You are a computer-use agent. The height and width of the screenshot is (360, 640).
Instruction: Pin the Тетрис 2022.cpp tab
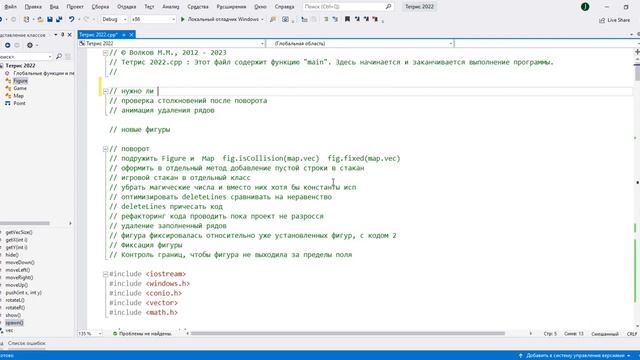coord(124,35)
